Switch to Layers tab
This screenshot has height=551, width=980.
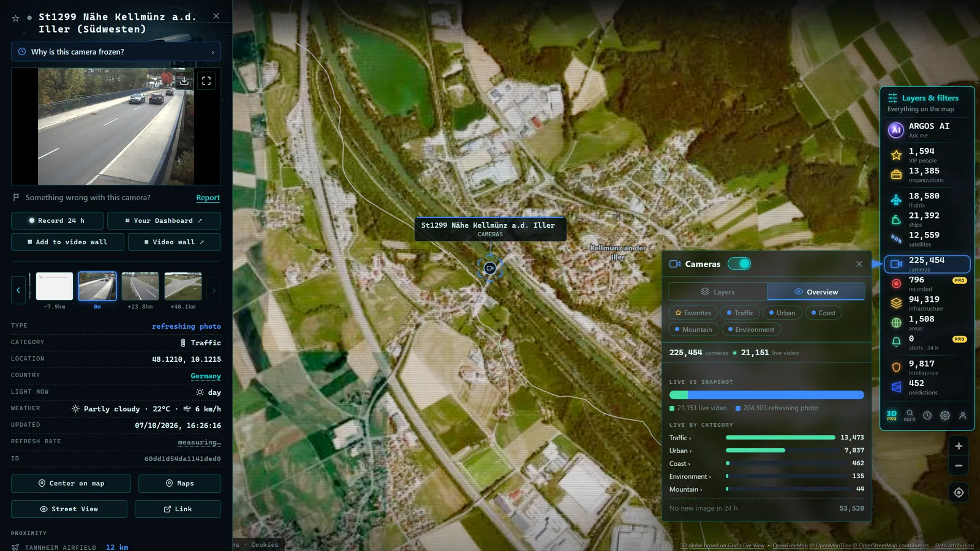click(718, 292)
